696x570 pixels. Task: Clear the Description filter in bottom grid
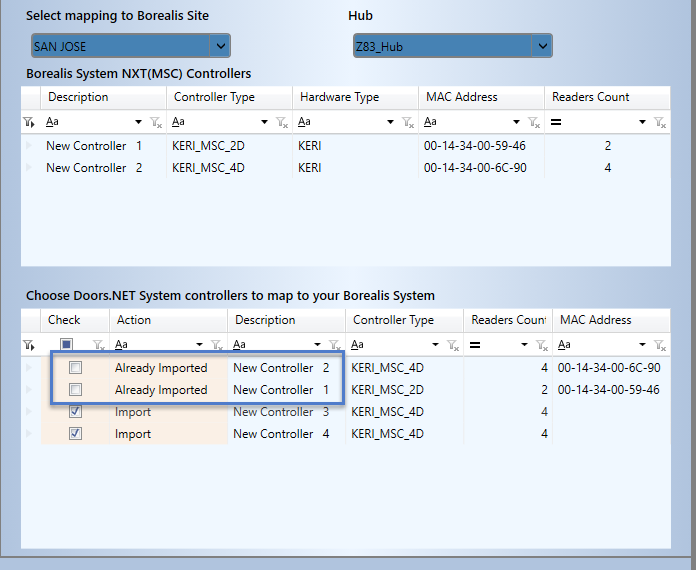[335, 345]
